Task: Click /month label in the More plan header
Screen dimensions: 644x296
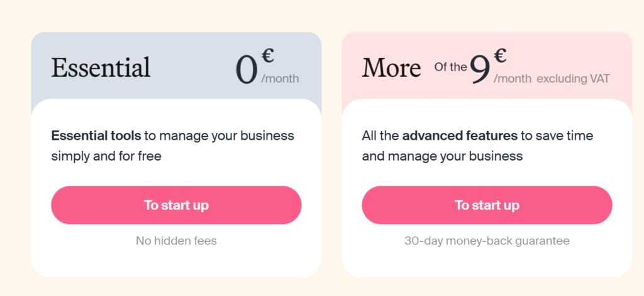Action: 513,79
